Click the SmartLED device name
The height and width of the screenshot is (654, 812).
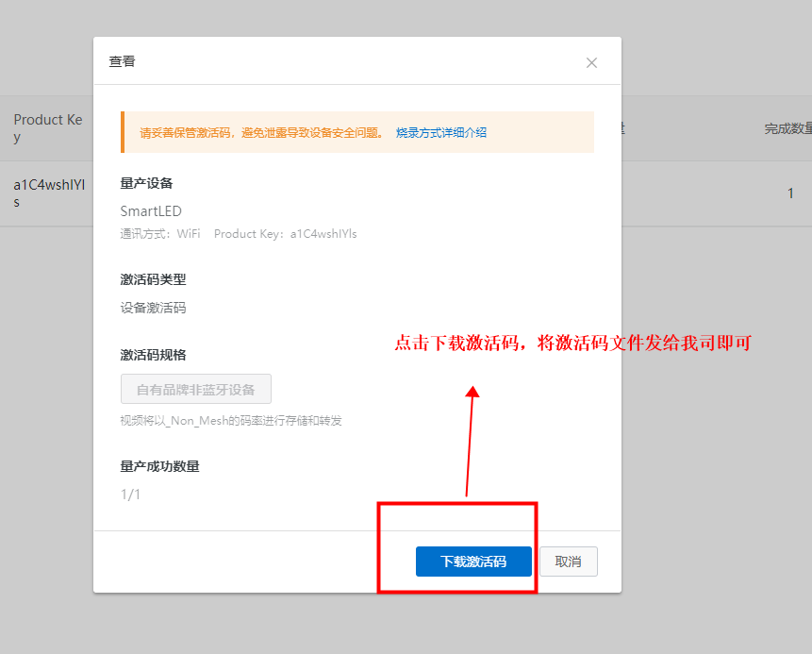point(151,210)
